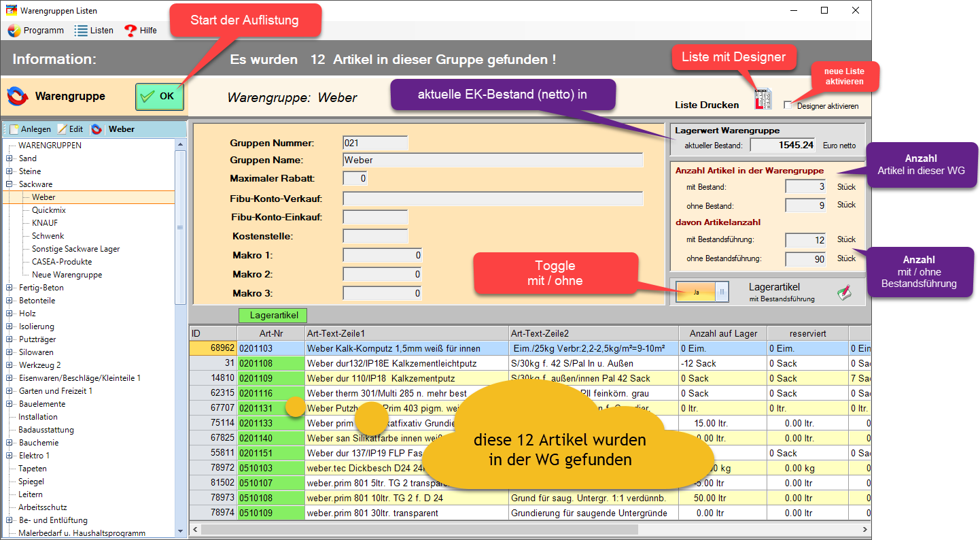Expand the Betonteile tree node
The height and width of the screenshot is (540, 980).
point(10,301)
